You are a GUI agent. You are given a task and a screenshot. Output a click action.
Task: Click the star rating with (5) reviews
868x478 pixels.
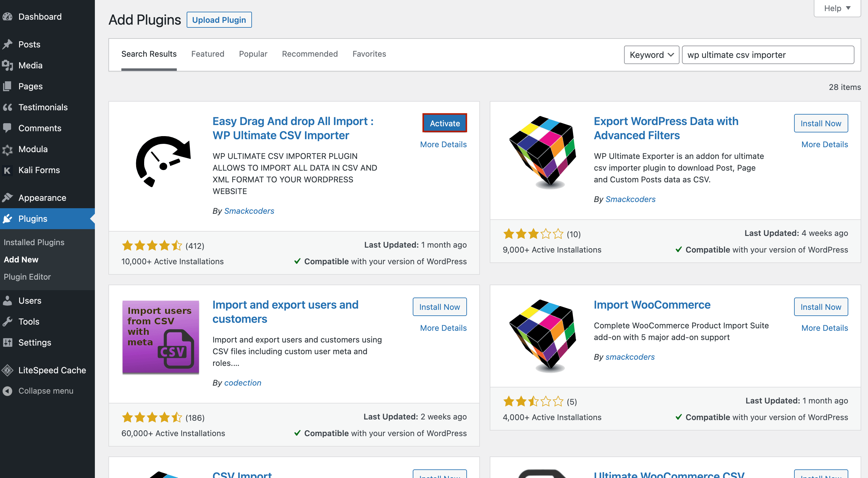pyautogui.click(x=533, y=401)
